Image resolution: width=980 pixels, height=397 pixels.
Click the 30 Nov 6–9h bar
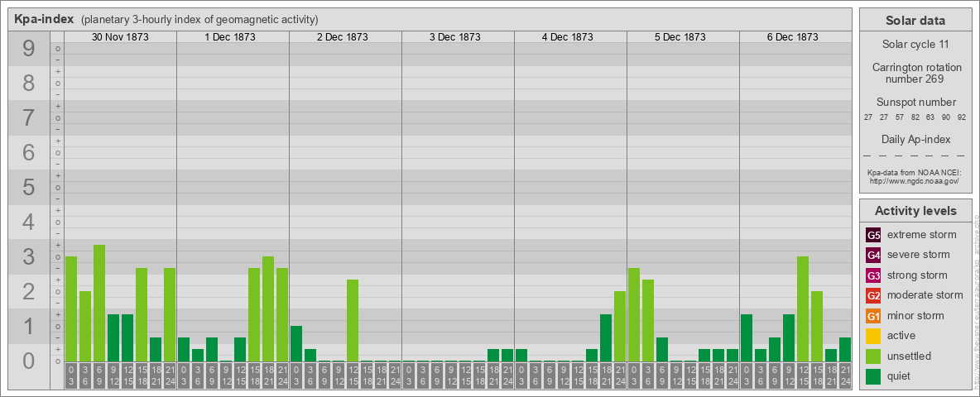[98, 304]
